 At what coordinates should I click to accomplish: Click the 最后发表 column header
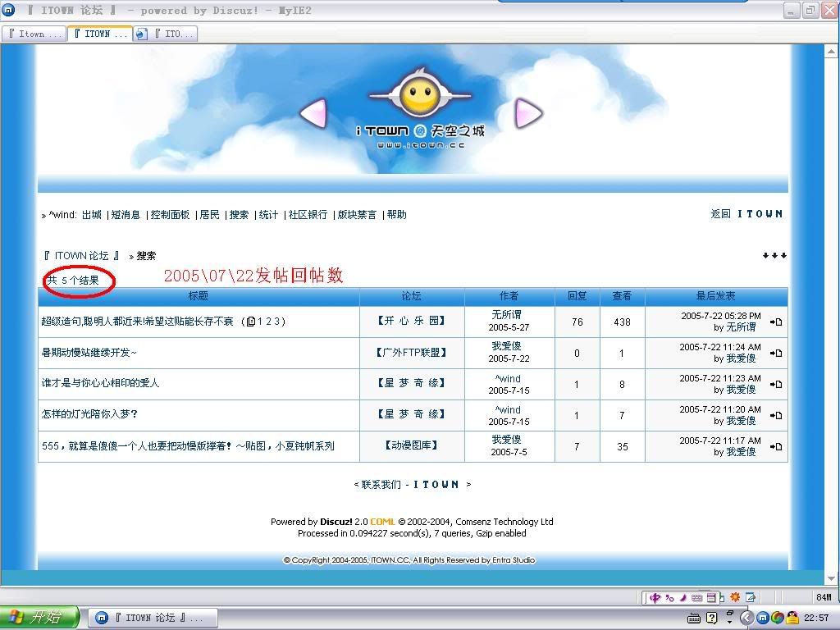[715, 295]
